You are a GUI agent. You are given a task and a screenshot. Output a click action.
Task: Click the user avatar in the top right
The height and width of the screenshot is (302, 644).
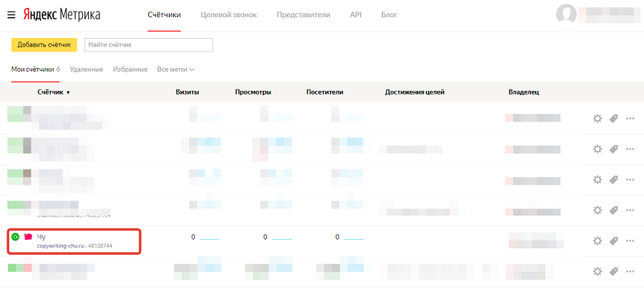566,14
